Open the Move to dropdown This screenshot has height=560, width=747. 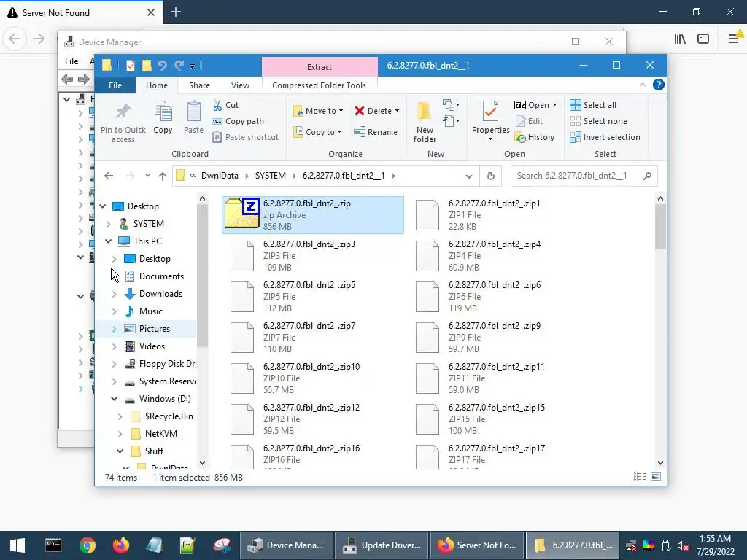[x=318, y=111]
